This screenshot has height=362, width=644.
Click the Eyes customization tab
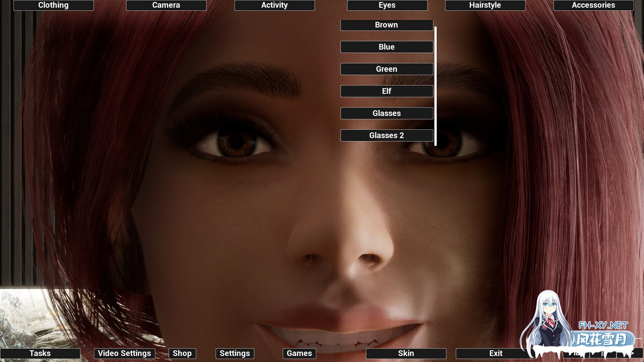(387, 5)
